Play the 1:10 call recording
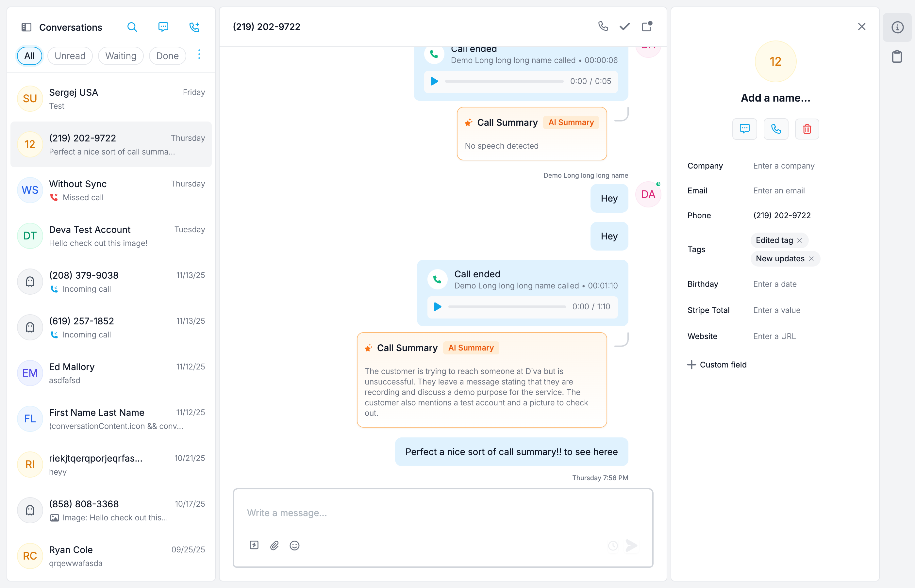Viewport: 915px width, 588px height. 438,307
